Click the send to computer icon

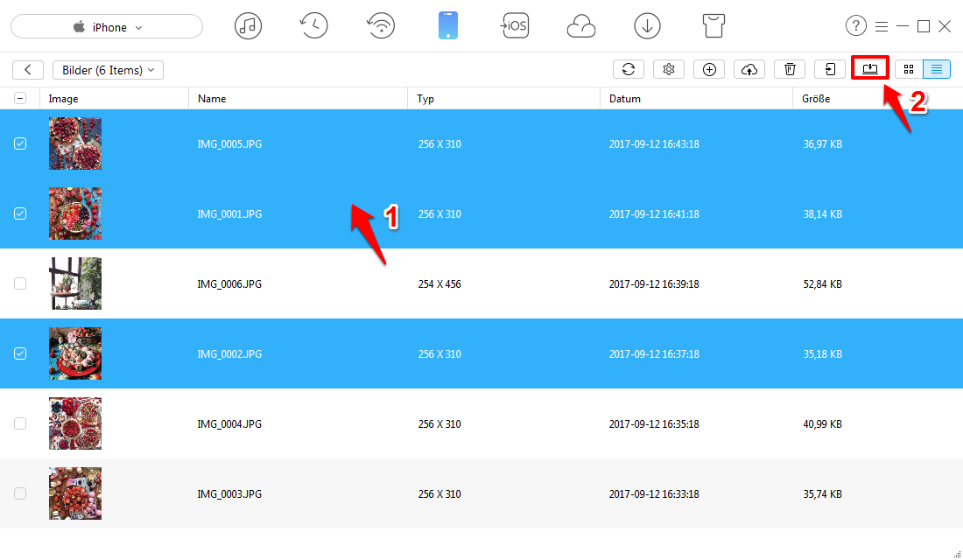click(869, 69)
